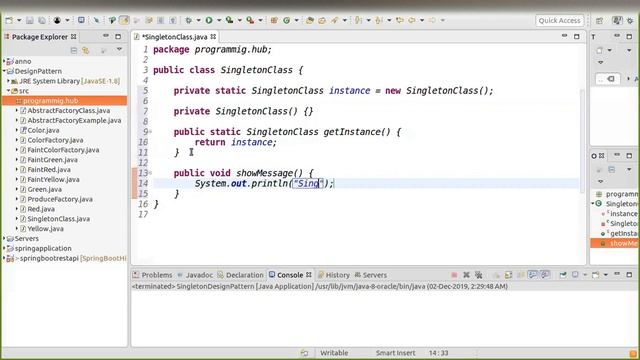
Task: Open the History tab
Action: point(334,275)
